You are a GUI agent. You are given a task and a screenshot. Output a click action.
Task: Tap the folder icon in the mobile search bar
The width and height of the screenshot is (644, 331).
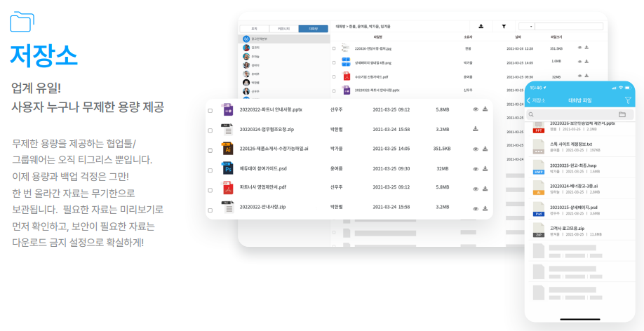point(622,114)
